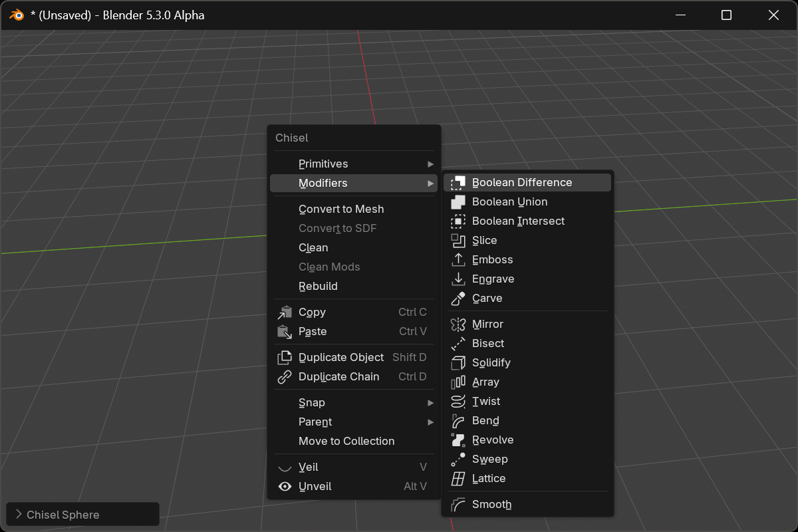Click the Revolve modifier icon
Image resolution: width=798 pixels, height=532 pixels.
[x=458, y=440]
